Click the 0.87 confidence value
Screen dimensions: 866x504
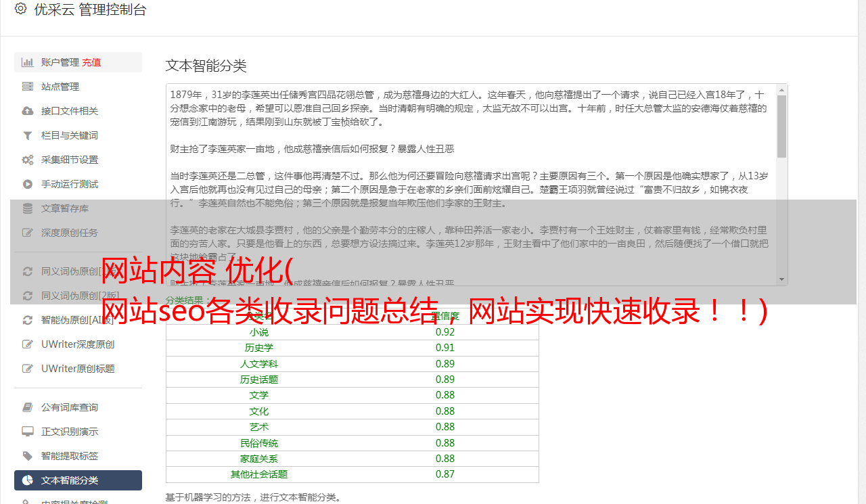(x=445, y=474)
